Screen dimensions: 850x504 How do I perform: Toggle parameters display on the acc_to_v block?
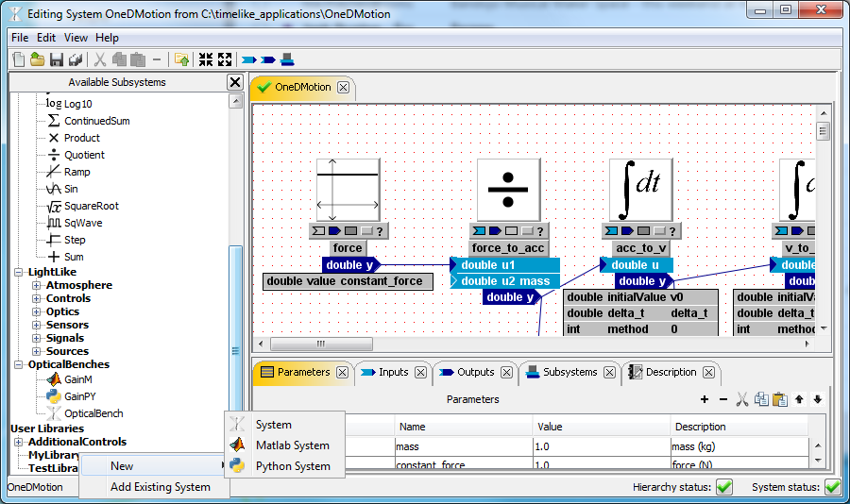click(x=643, y=231)
